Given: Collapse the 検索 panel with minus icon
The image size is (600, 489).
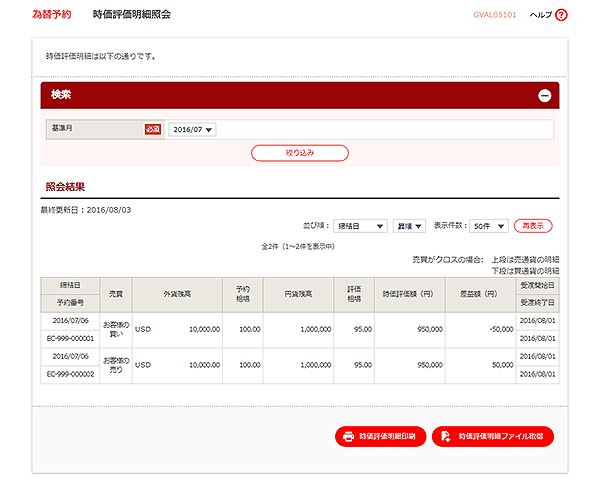Looking at the screenshot, I should (x=545, y=96).
